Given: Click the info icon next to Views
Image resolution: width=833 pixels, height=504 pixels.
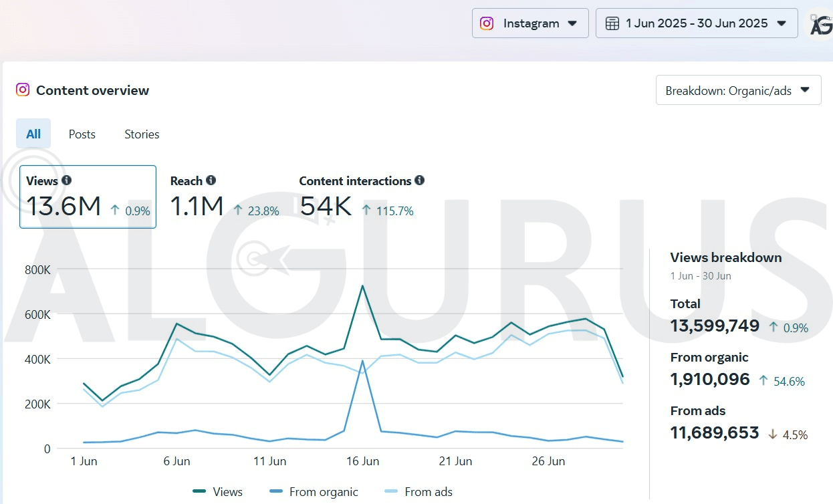Looking at the screenshot, I should [67, 180].
